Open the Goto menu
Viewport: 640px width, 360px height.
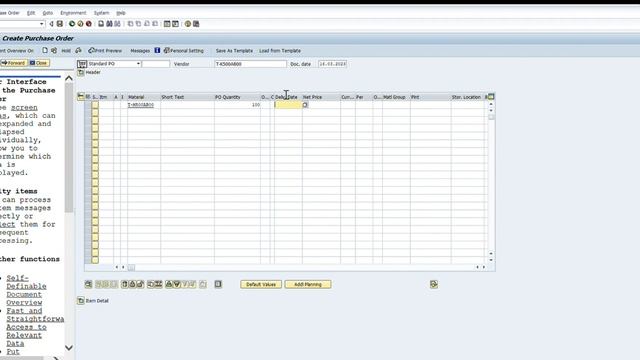click(48, 13)
